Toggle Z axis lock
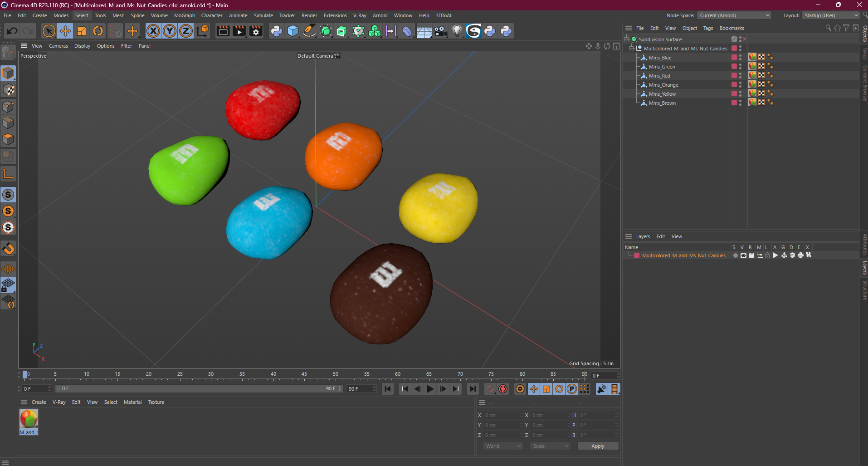Viewport: 868px width, 466px height. pos(186,31)
